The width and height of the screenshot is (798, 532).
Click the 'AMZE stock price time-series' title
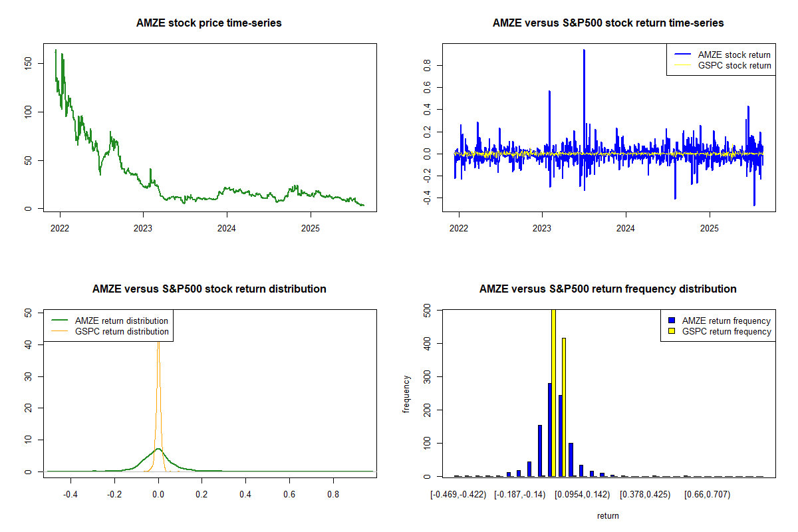pos(209,23)
